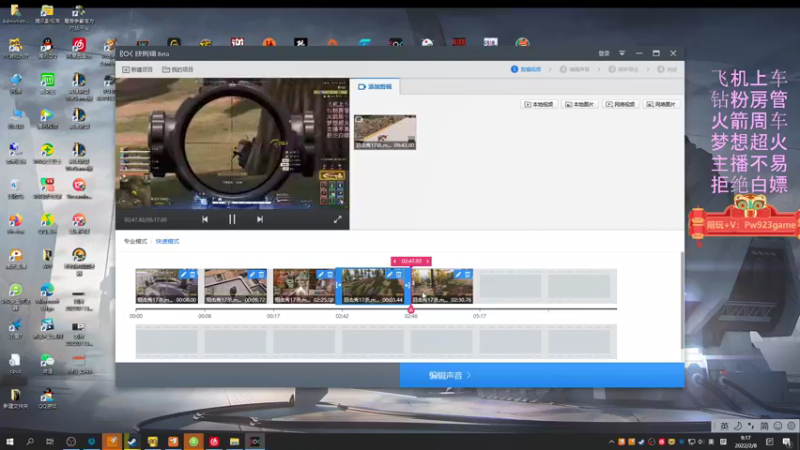
Task: Open the title bar dropdown menu icon
Action: [622, 54]
